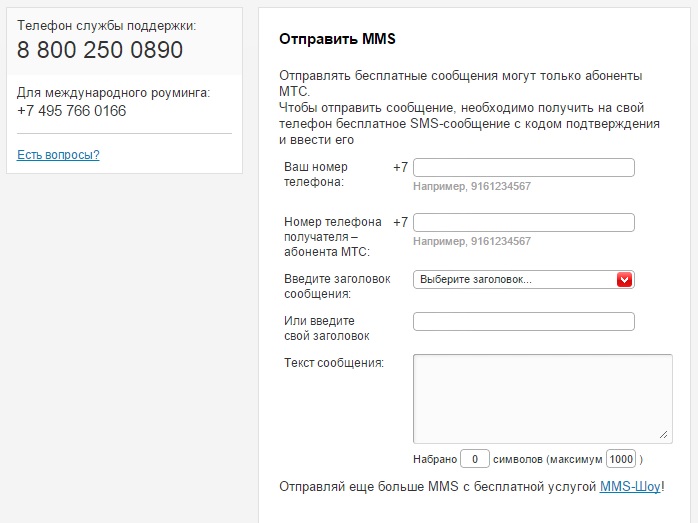Click the "Текст сообщения:" label
The width and height of the screenshot is (698, 523).
click(x=334, y=362)
